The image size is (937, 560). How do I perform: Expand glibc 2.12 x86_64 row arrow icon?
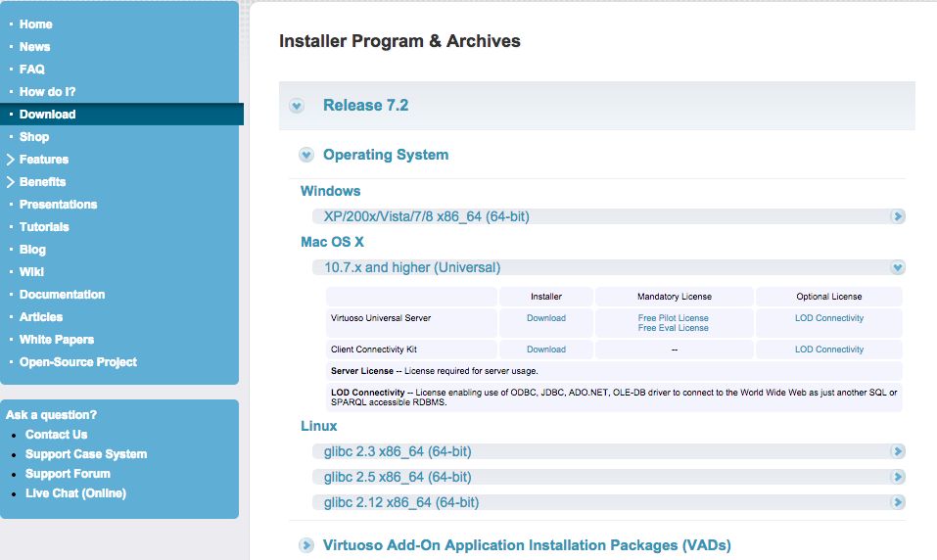[x=897, y=502]
